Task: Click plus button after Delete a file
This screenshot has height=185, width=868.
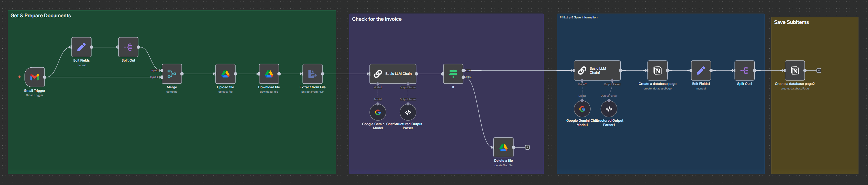Action: [527, 147]
